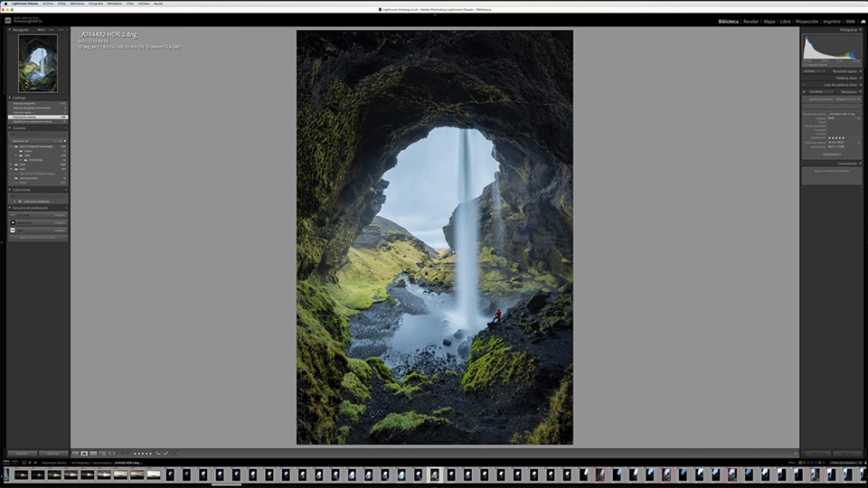Toggle the Fotografía original checkbox under the histogram
Image resolution: width=868 pixels, height=488 pixels.
pyautogui.click(x=805, y=65)
